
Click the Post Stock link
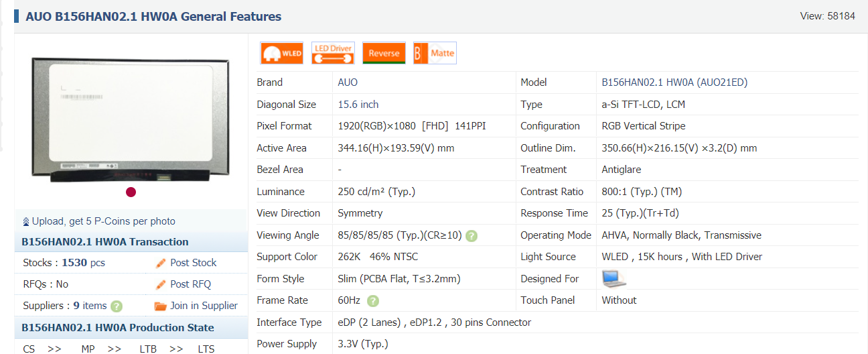pos(194,263)
